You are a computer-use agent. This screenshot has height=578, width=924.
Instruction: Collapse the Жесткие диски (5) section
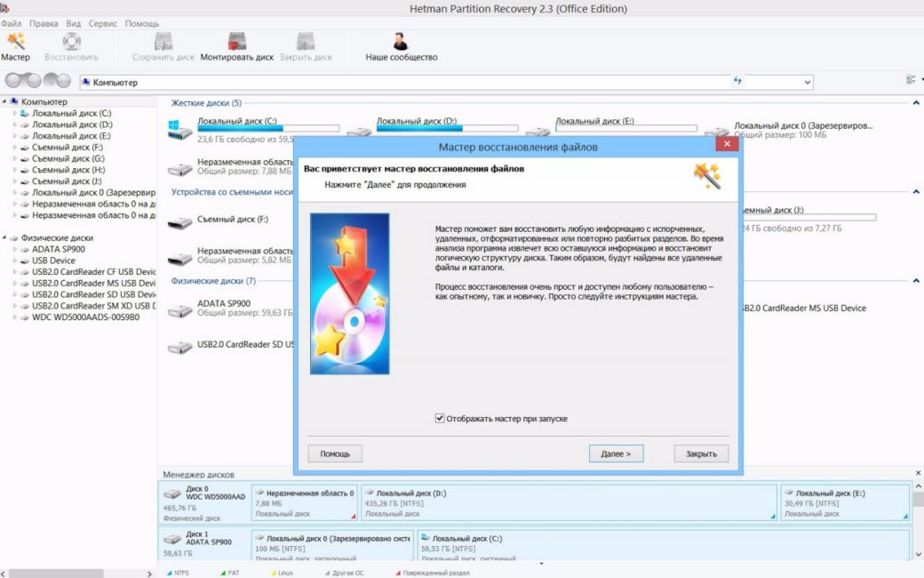[916, 102]
